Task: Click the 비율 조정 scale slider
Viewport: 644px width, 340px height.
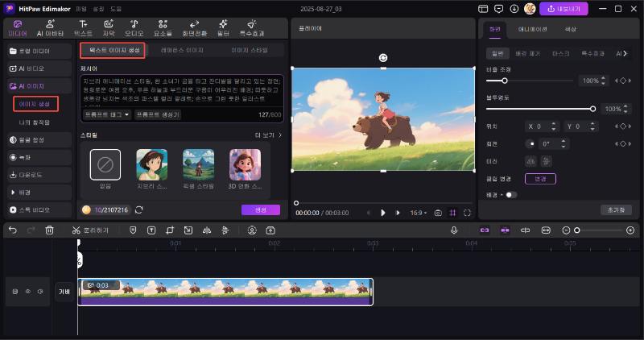Action: click(x=529, y=81)
